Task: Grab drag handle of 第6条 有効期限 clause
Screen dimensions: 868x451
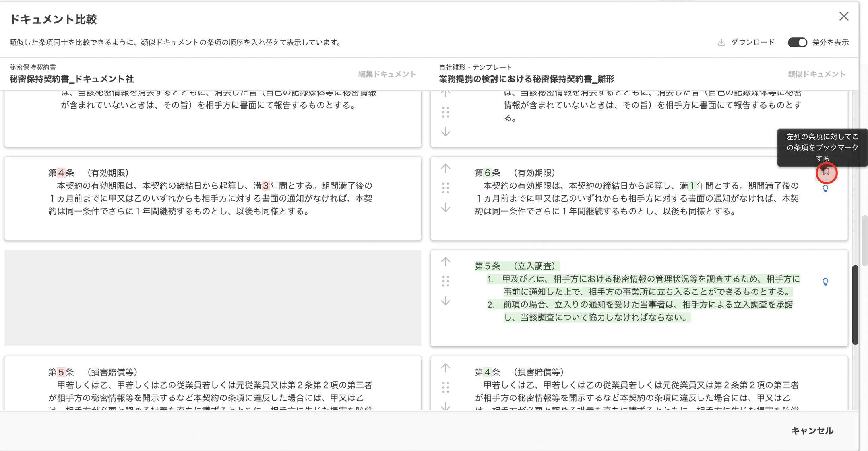Action: pos(446,188)
